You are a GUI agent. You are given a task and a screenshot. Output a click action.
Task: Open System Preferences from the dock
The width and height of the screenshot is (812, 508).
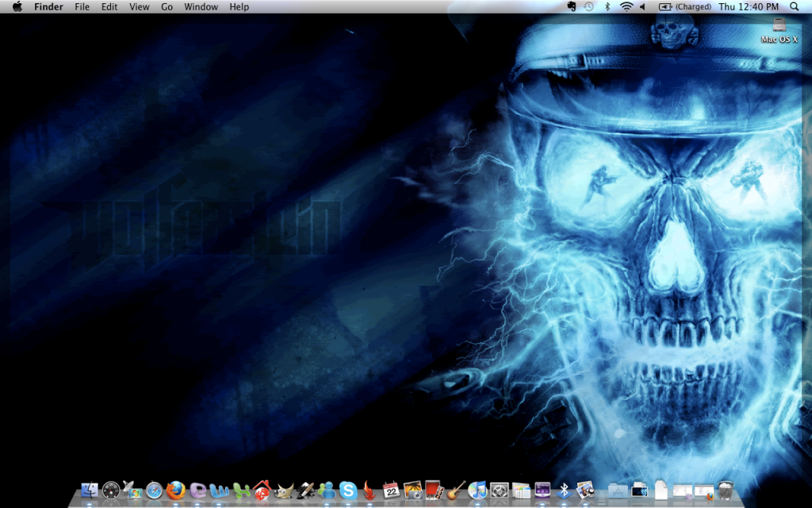point(499,491)
